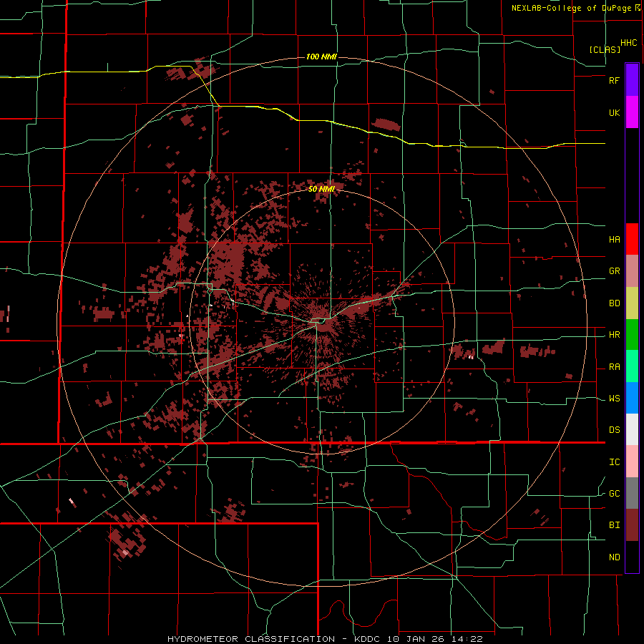Click the HR legend label
644x644 pixels.
point(614,335)
